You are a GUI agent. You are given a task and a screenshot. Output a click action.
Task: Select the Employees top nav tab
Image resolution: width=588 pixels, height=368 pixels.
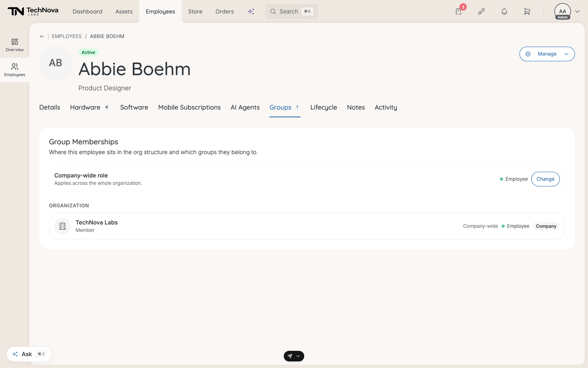point(160,11)
